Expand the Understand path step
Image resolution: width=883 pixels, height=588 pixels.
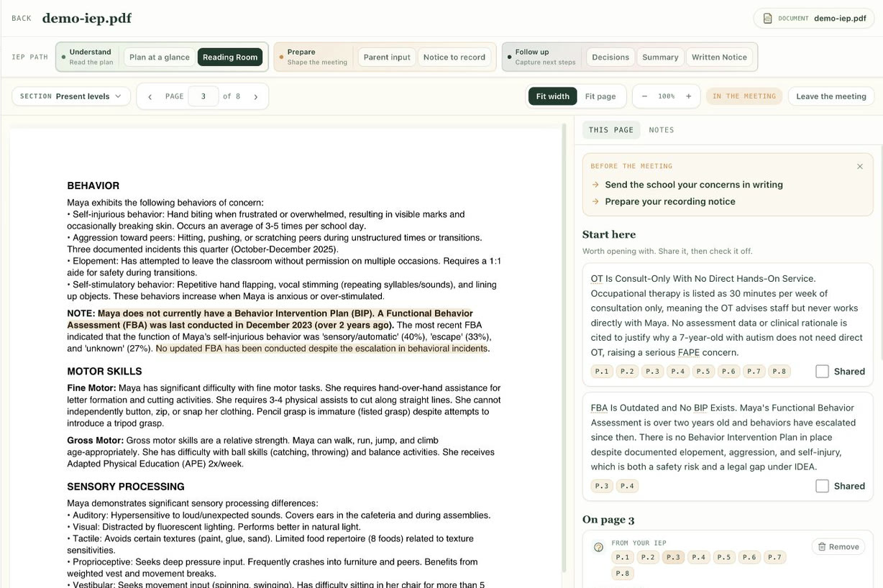pos(88,57)
